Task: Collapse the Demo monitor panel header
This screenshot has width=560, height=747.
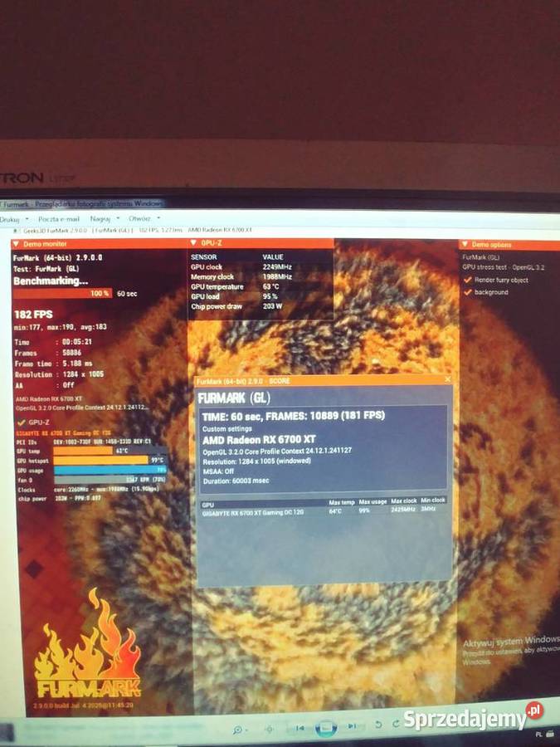Action: (17, 245)
